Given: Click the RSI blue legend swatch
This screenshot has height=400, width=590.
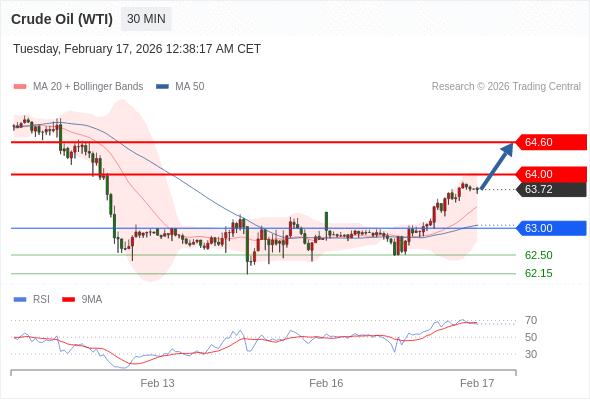Looking at the screenshot, I should click(20, 300).
